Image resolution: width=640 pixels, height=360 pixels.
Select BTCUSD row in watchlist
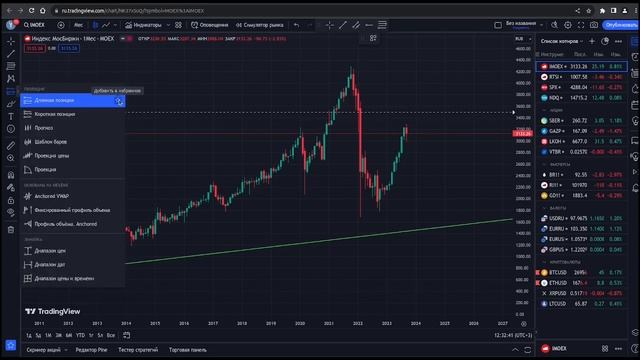[x=582, y=272]
